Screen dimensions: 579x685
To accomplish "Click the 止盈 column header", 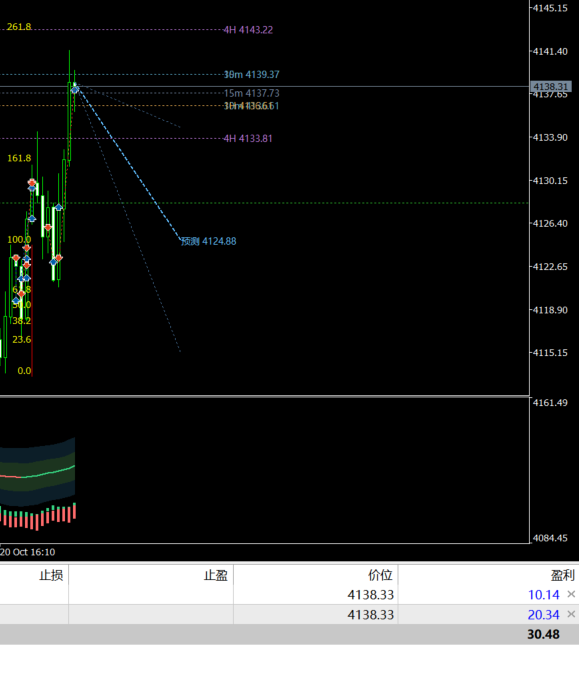I will point(216,575).
